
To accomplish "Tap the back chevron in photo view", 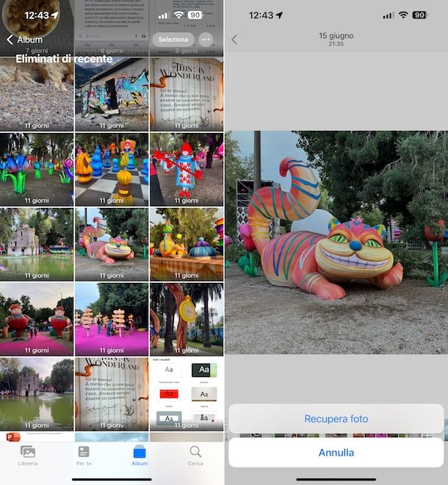I will (x=235, y=40).
